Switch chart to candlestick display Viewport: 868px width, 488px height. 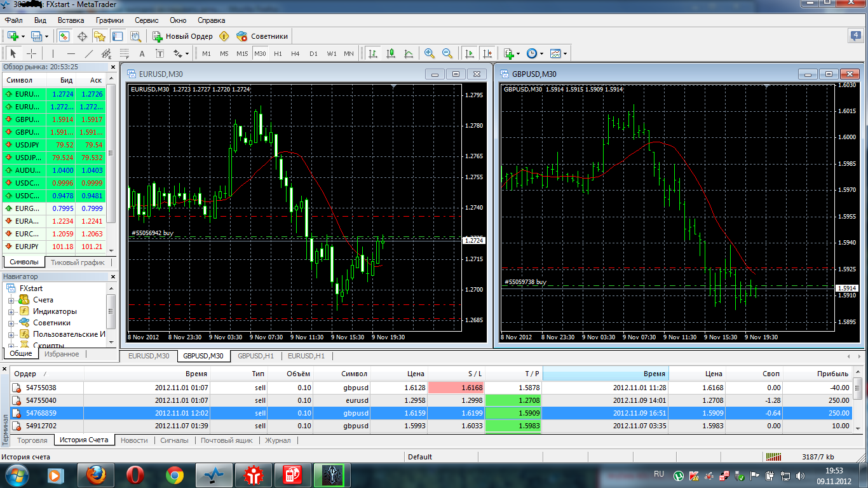click(x=391, y=53)
